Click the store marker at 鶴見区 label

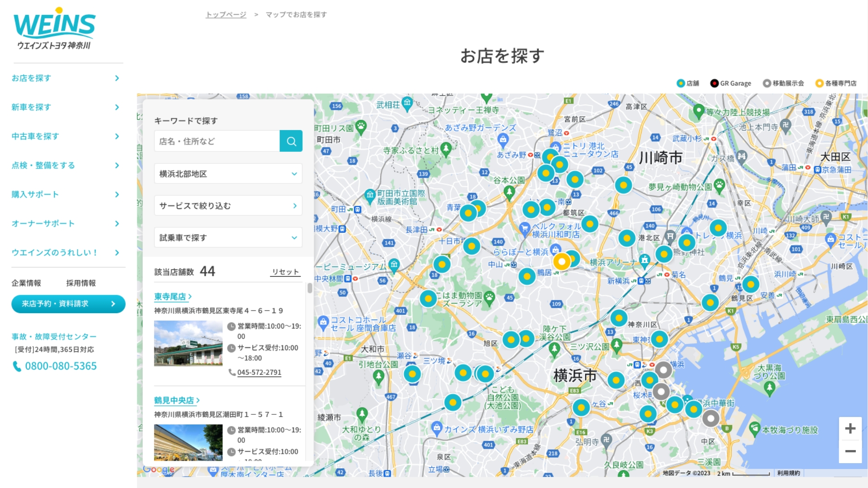[710, 302]
